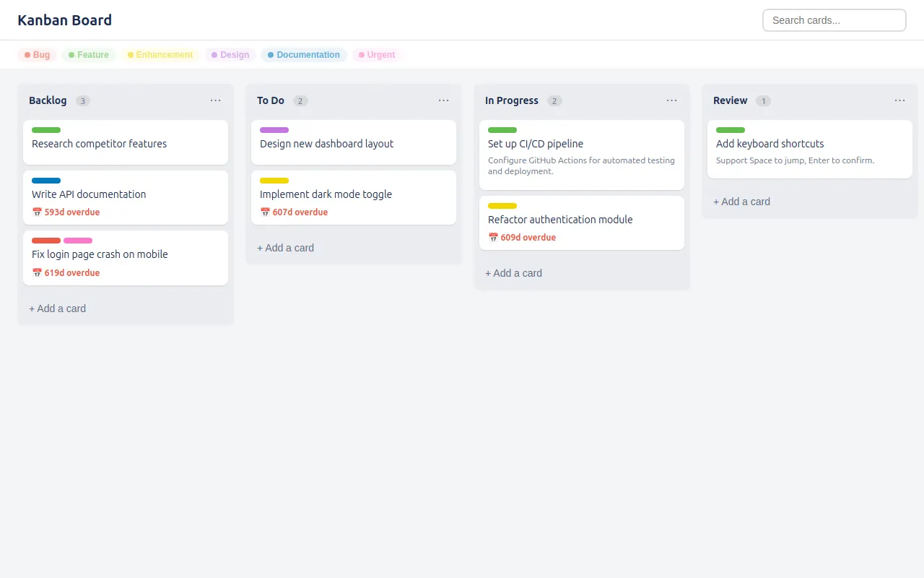Viewport: 924px width, 578px height.
Task: Toggle the Feature label filter
Action: tap(89, 55)
